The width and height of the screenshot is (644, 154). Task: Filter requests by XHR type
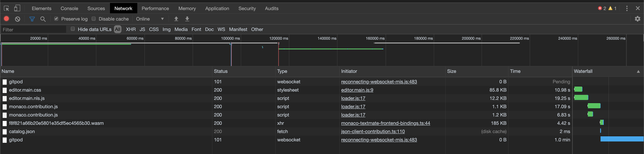[x=131, y=29]
